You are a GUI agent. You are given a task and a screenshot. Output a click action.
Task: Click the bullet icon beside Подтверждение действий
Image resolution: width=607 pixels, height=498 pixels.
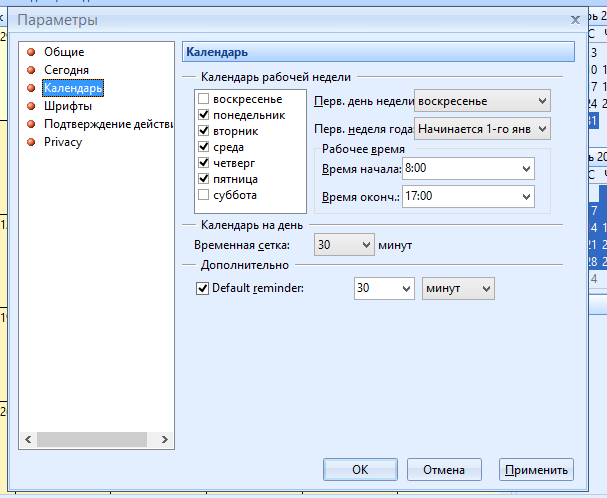[32, 124]
